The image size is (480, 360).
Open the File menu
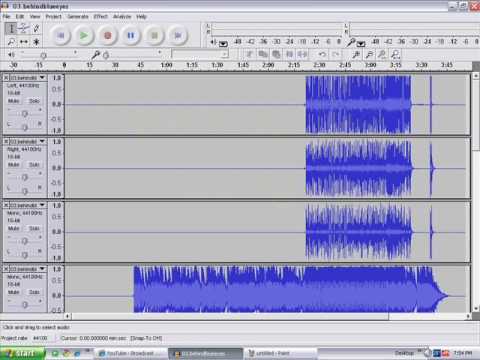6,16
